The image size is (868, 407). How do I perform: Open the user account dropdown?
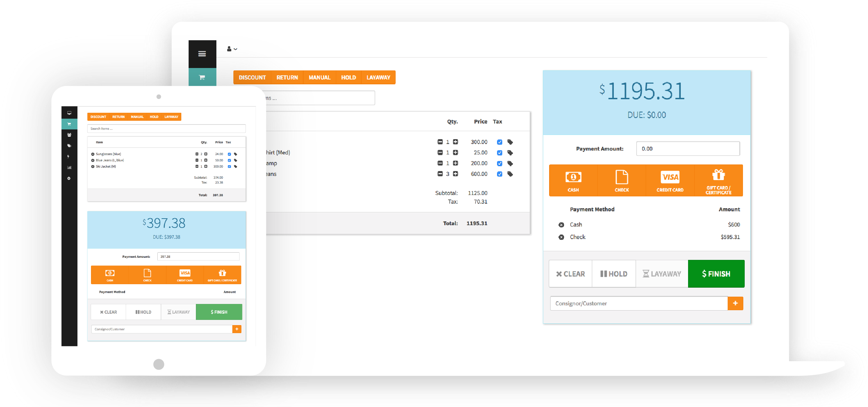[232, 49]
